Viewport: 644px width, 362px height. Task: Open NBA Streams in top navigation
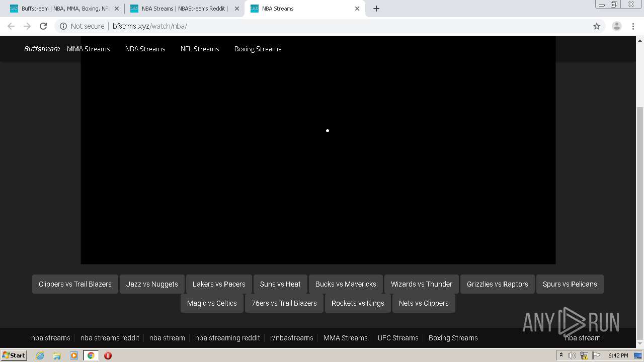tap(145, 49)
